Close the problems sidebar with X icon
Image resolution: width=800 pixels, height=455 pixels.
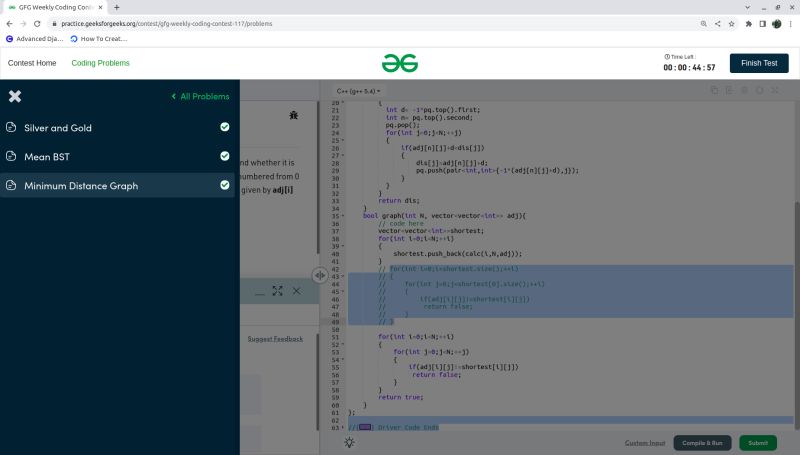[x=14, y=96]
